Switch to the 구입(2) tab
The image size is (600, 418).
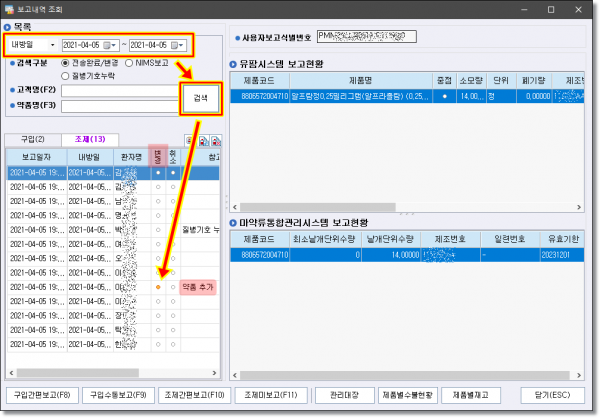pyautogui.click(x=32, y=139)
